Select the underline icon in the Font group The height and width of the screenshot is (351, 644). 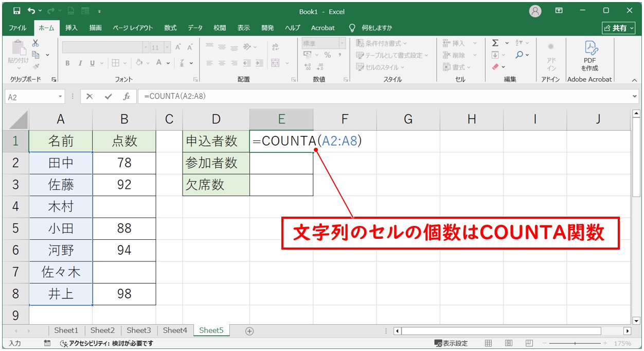[x=93, y=63]
